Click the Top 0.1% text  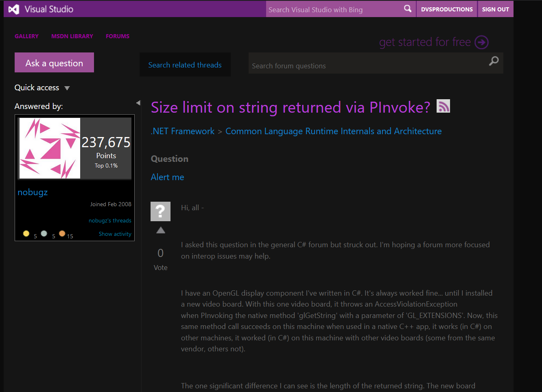tap(106, 166)
